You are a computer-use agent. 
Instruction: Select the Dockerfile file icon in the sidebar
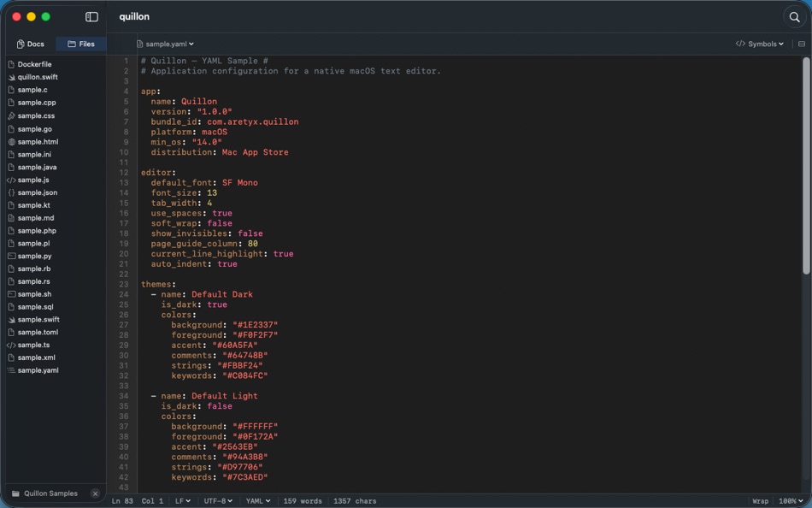coord(10,63)
